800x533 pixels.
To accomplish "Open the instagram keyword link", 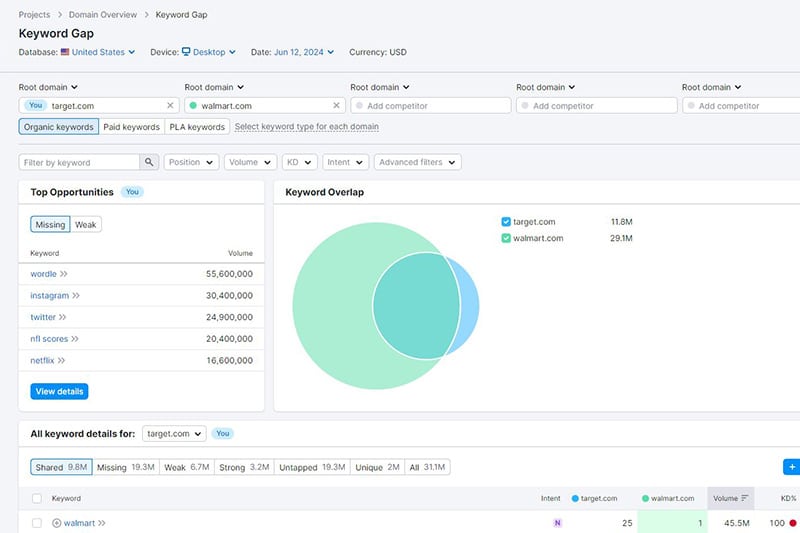I will [49, 295].
